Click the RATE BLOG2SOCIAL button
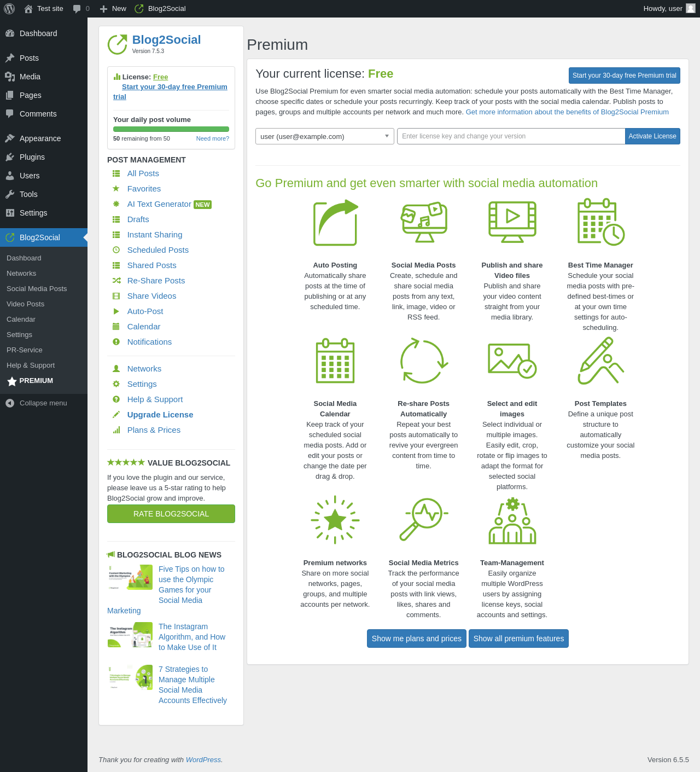This screenshot has height=772, width=700. tap(171, 514)
